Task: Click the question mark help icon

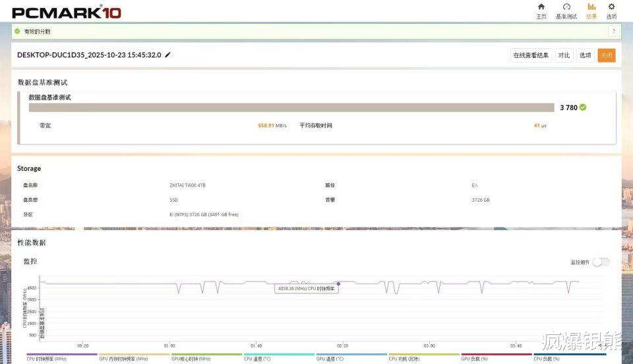Action: click(x=614, y=31)
